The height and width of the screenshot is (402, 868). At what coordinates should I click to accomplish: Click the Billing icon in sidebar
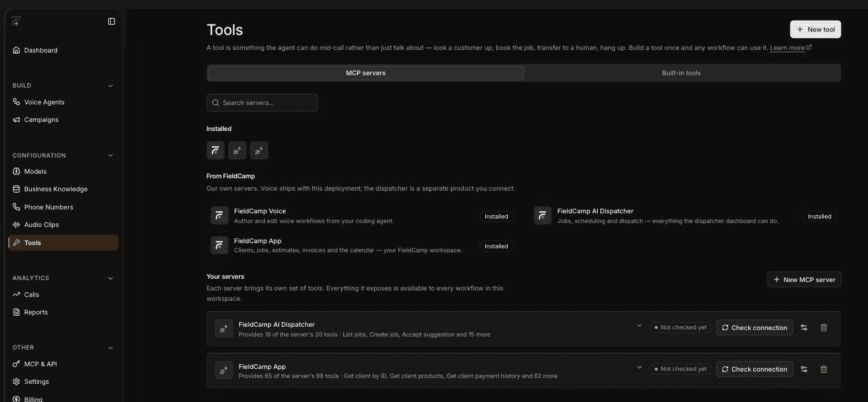(x=17, y=399)
